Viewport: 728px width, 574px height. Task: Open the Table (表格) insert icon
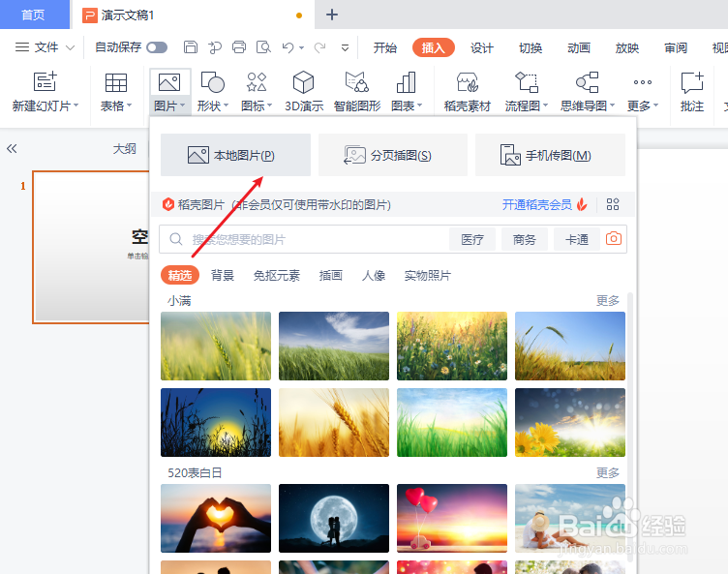115,82
